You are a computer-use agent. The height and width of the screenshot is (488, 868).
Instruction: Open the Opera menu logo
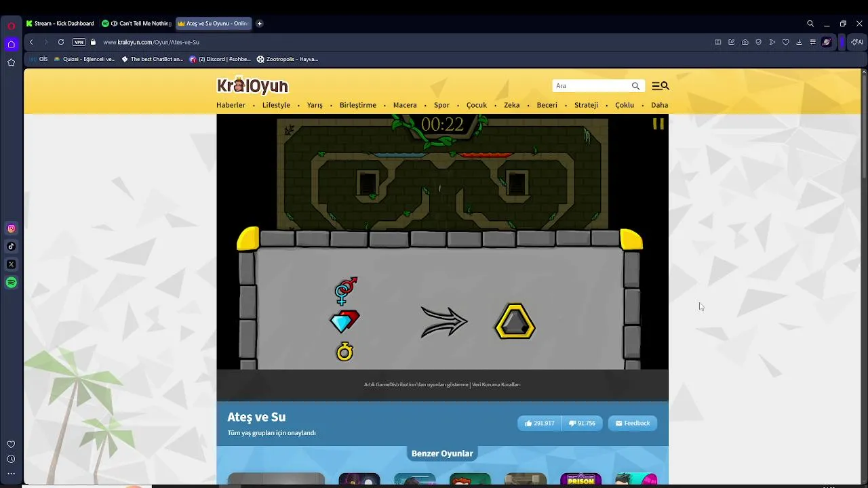pos(11,26)
